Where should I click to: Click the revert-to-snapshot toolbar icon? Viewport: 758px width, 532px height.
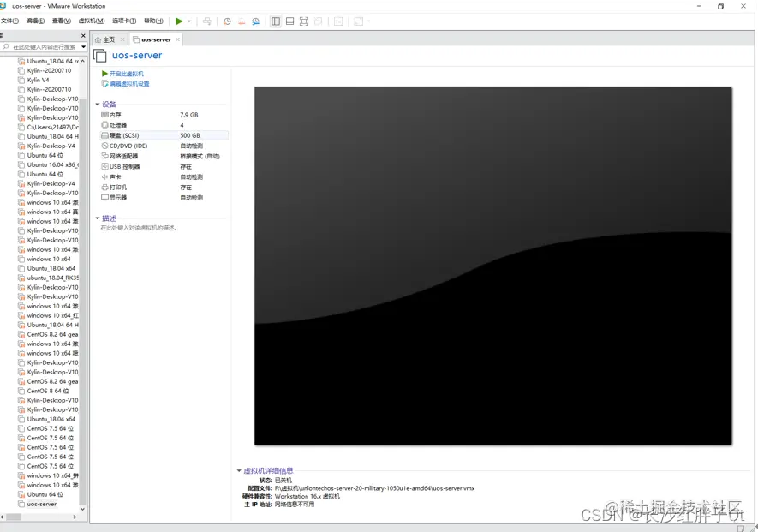tap(242, 21)
